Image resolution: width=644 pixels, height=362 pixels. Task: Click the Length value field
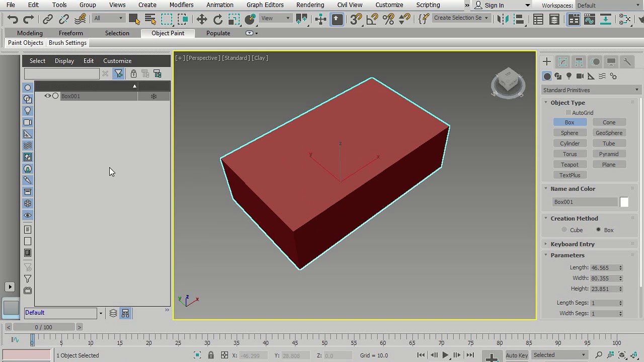coord(604,268)
